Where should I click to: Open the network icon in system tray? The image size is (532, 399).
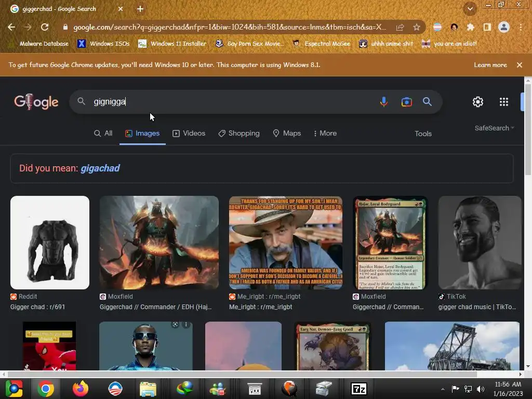pyautogui.click(x=468, y=389)
